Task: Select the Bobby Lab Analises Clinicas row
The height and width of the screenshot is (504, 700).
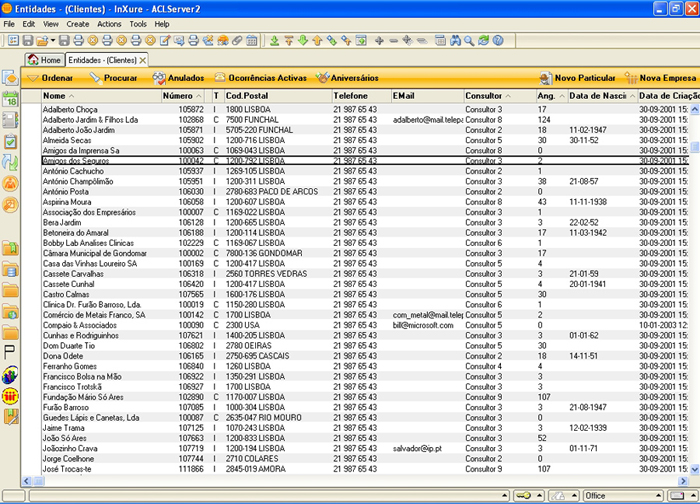Action: tap(88, 243)
